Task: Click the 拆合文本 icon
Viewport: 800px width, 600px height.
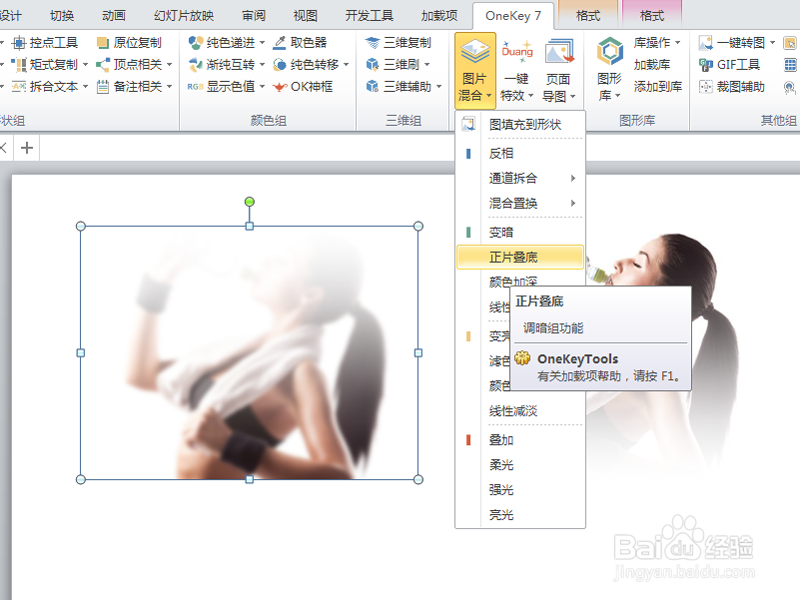Action: pos(19,87)
